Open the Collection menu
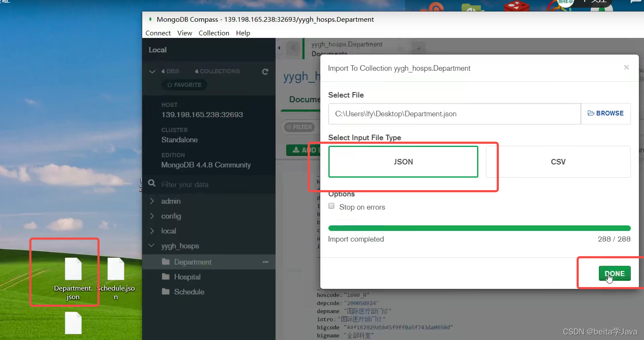644x340 pixels. (214, 33)
